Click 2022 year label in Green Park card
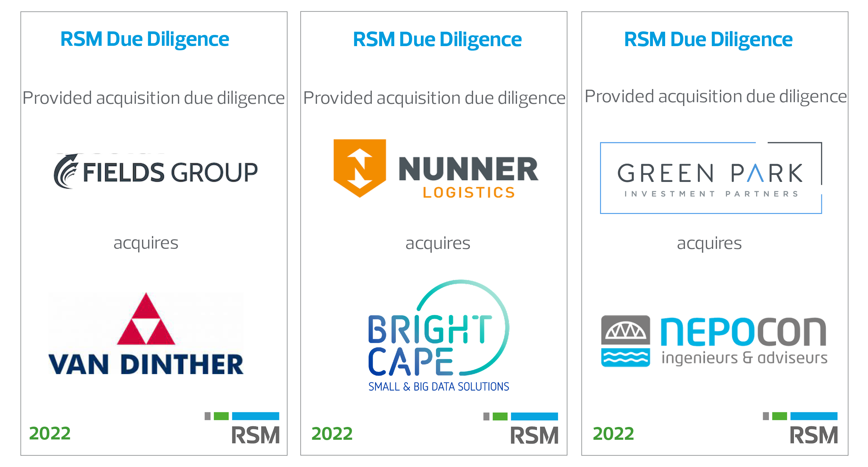The image size is (868, 467). [x=613, y=433]
